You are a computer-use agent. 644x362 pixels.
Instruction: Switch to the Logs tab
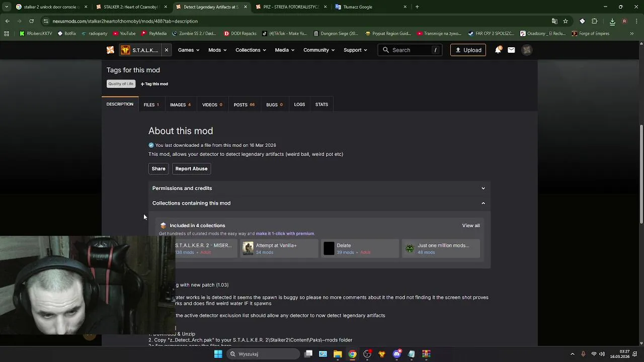pos(299,105)
